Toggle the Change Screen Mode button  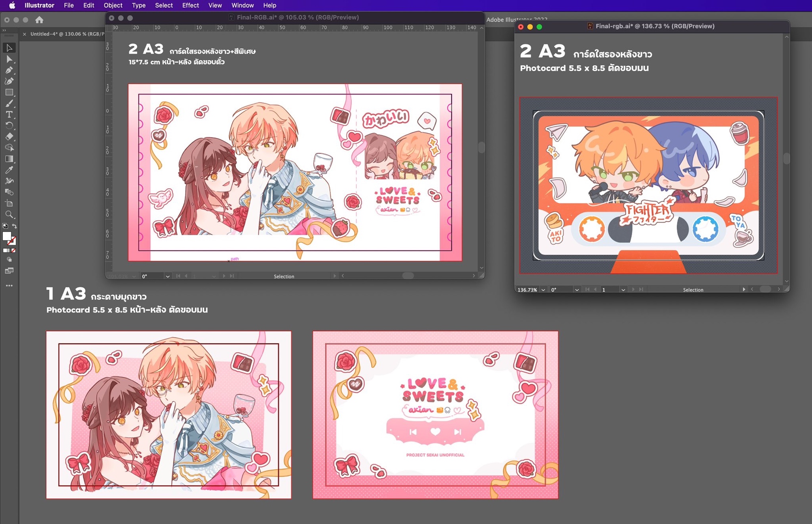pyautogui.click(x=9, y=271)
